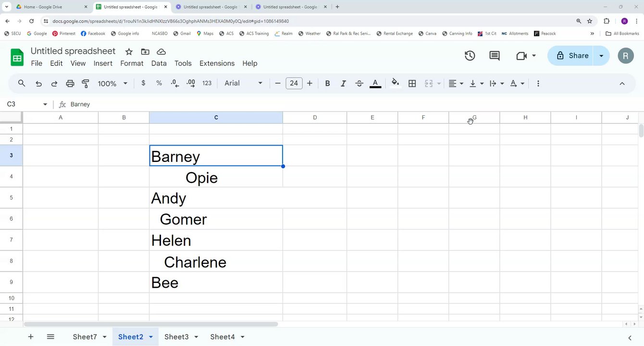644x346 pixels.
Task: Undo the last action
Action: (39, 84)
